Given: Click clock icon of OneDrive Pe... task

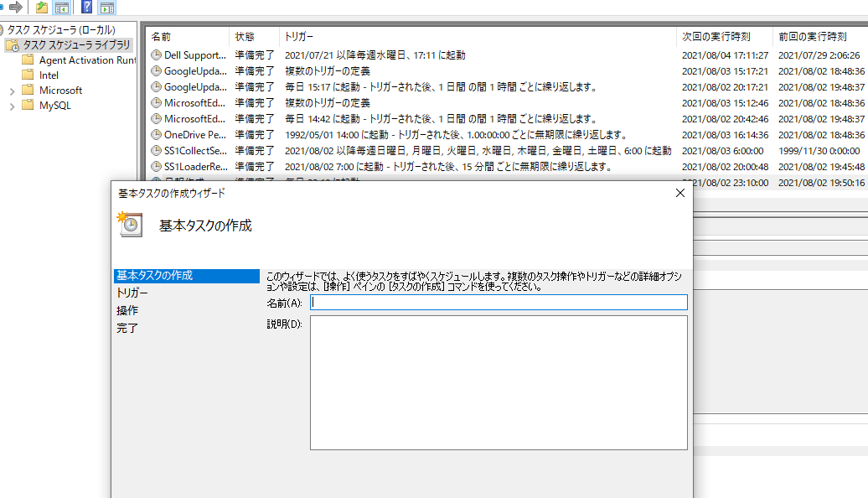Looking at the screenshot, I should coord(156,135).
